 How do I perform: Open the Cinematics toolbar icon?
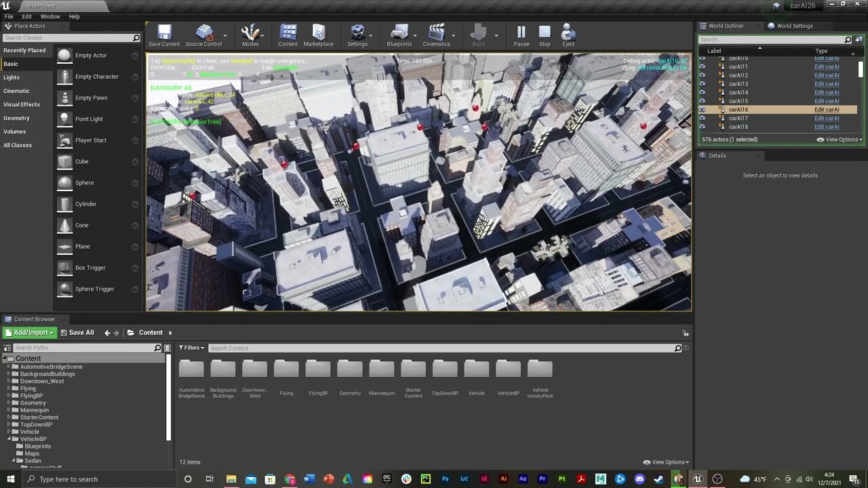[437, 35]
